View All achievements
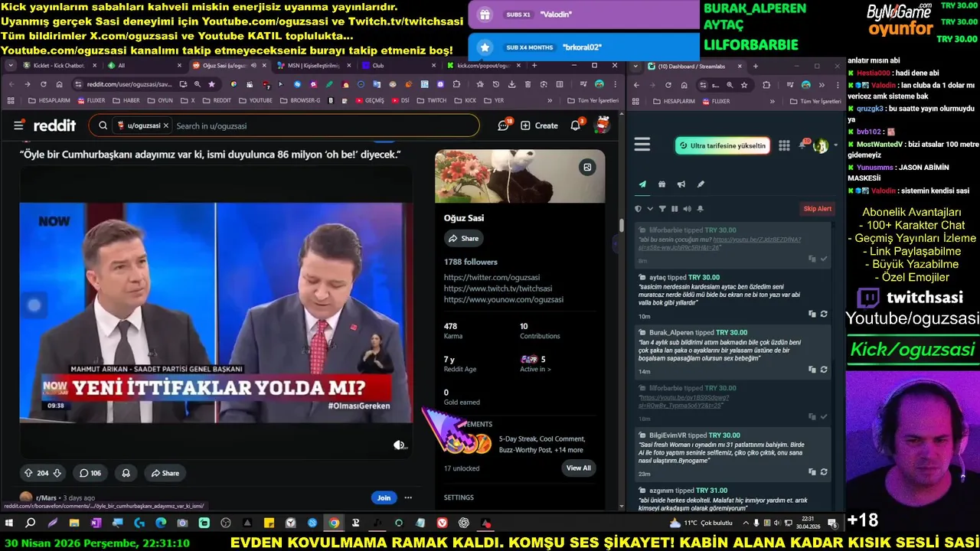Screen dimensions: 980x551 (x=578, y=468)
